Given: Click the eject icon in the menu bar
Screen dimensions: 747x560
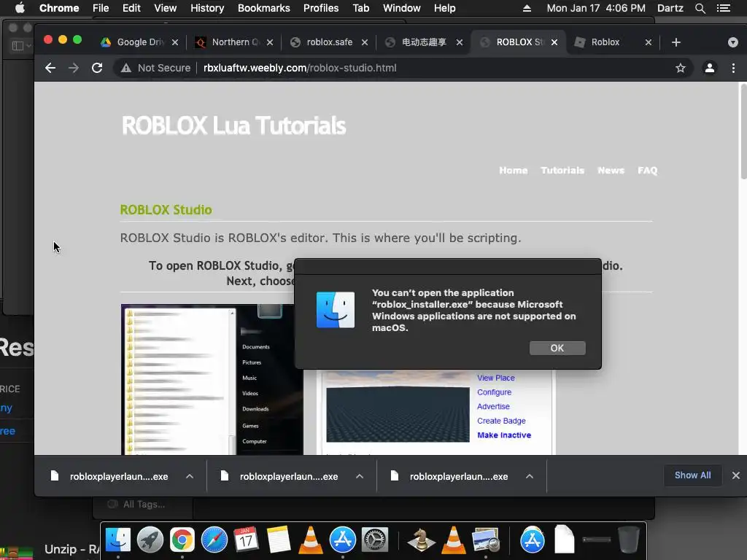Looking at the screenshot, I should click(x=527, y=8).
